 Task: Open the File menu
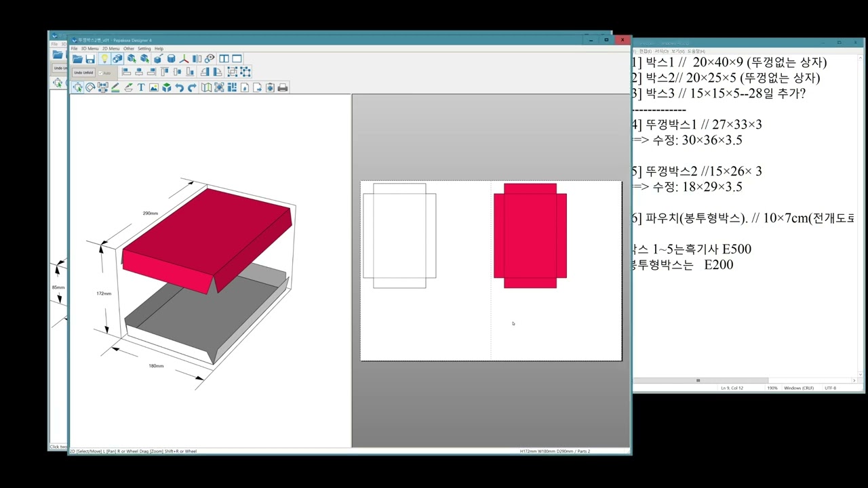75,49
